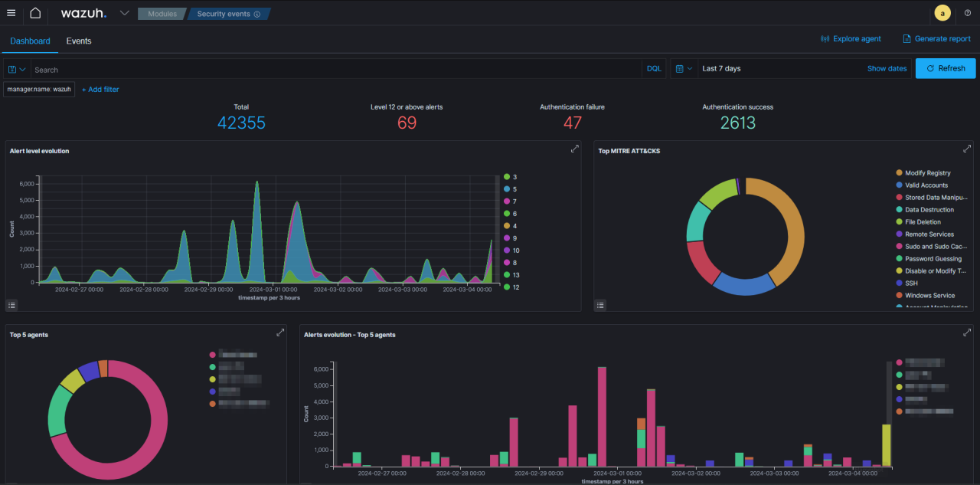This screenshot has height=485, width=980.
Task: Open the main navigation hamburger menu
Action: pos(11,12)
